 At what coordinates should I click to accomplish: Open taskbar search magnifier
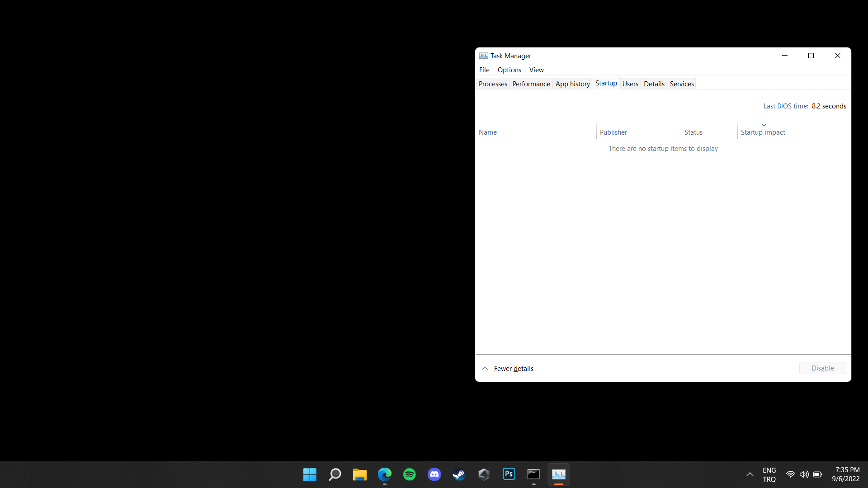pyautogui.click(x=335, y=474)
